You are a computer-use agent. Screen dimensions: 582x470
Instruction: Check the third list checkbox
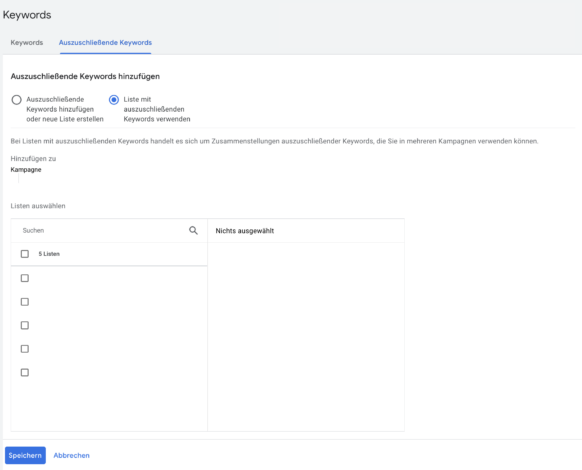coord(25,325)
